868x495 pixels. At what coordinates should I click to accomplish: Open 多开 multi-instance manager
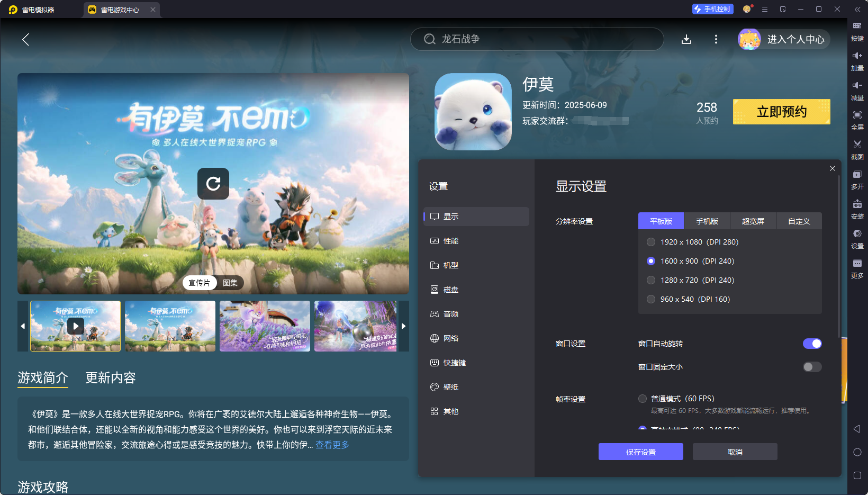pyautogui.click(x=857, y=179)
